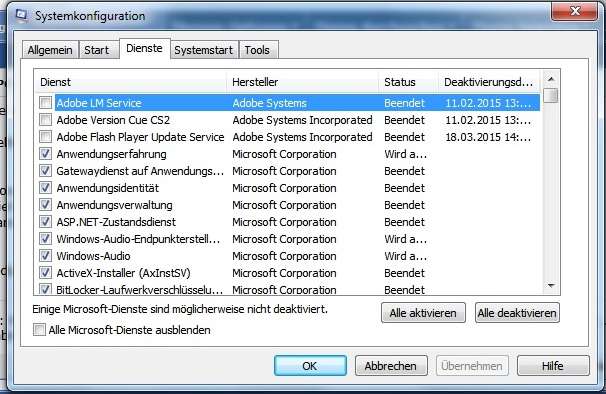Switch to the Systemstart tab
Image resolution: width=606 pixels, height=394 pixels.
pyautogui.click(x=204, y=50)
